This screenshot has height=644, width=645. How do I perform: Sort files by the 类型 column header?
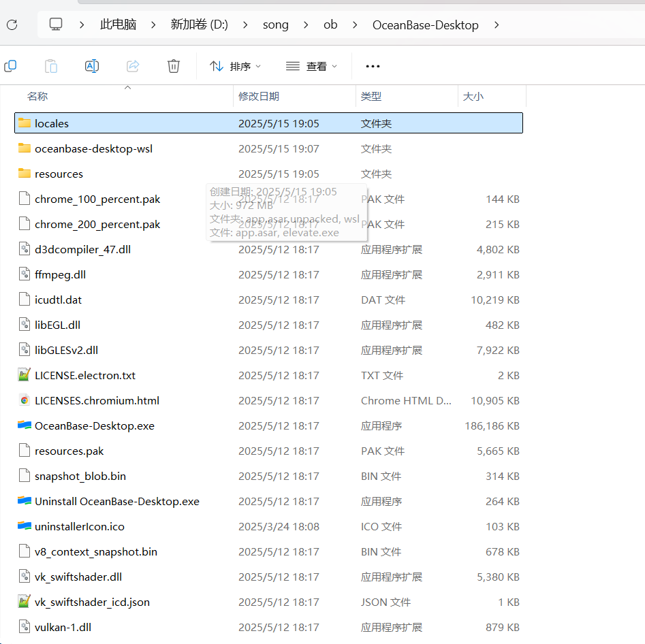click(371, 96)
